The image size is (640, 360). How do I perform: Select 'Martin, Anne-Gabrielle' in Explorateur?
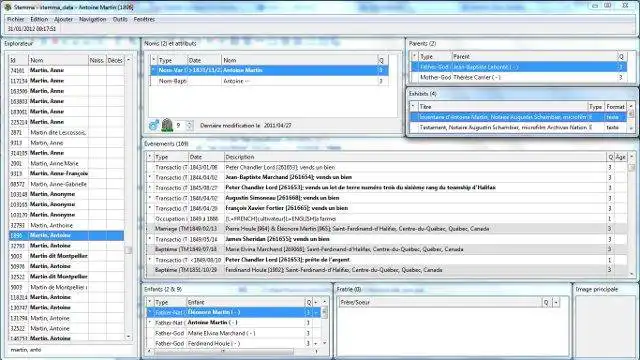tap(66, 184)
